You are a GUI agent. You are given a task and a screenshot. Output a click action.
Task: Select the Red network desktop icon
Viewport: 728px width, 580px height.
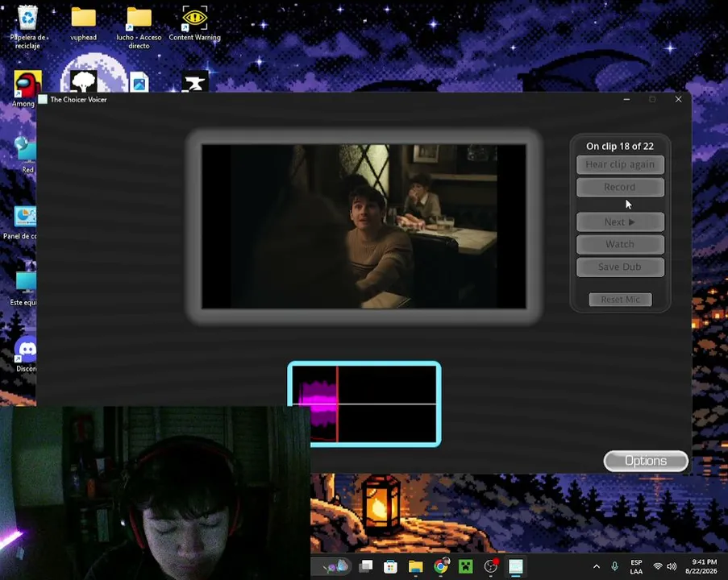pyautogui.click(x=26, y=155)
